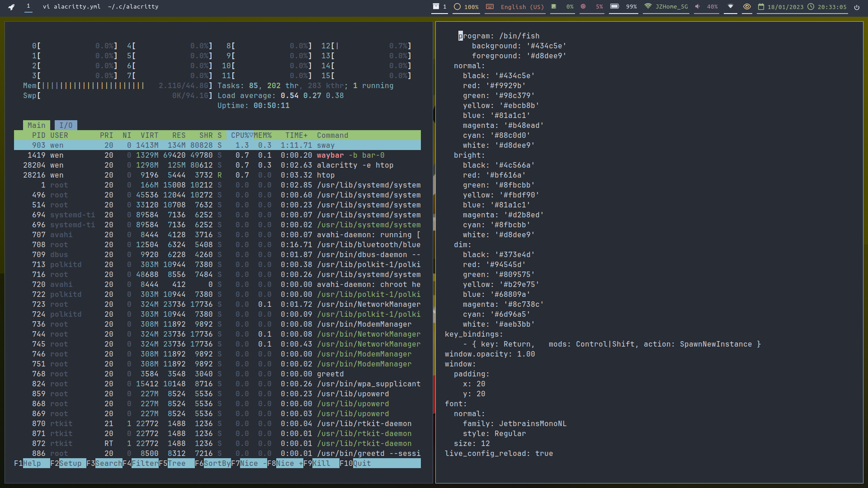The image size is (868, 488).
Task: Select the avahi-daemon: running process row
Action: 217,235
